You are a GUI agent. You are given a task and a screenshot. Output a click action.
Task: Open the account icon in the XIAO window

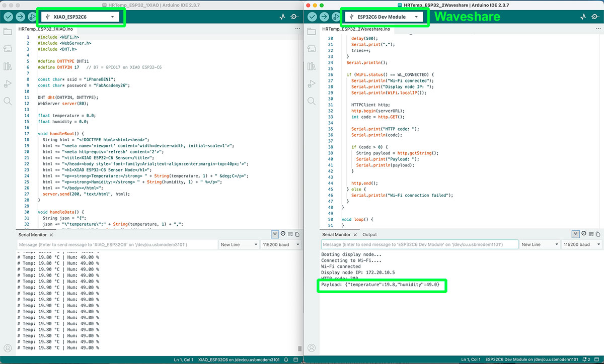tap(8, 348)
